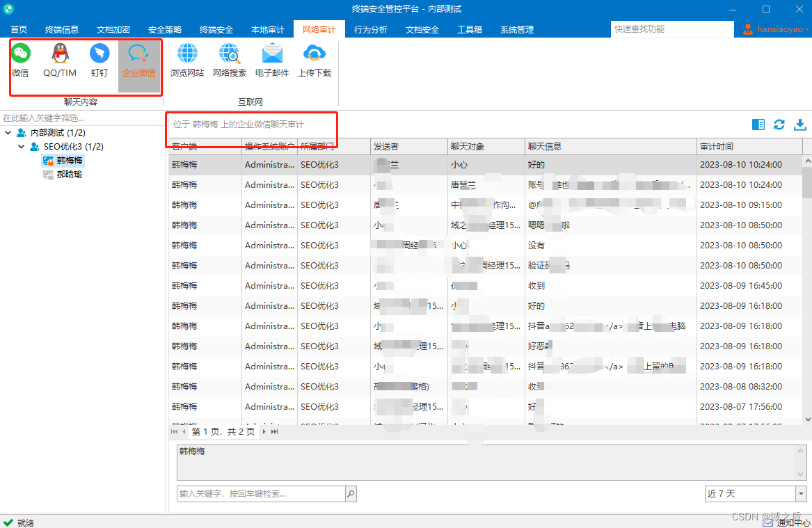Sort by 发送者 column header
The image size is (812, 528).
[409, 147]
